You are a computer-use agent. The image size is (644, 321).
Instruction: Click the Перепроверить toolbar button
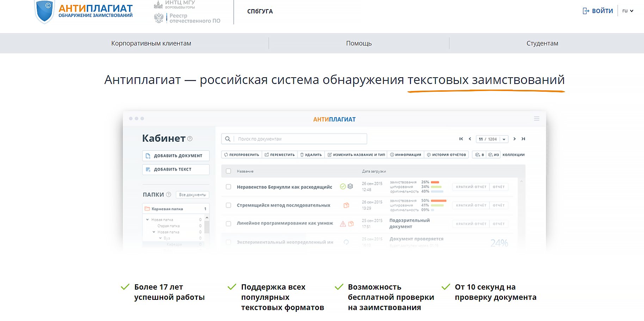click(241, 155)
